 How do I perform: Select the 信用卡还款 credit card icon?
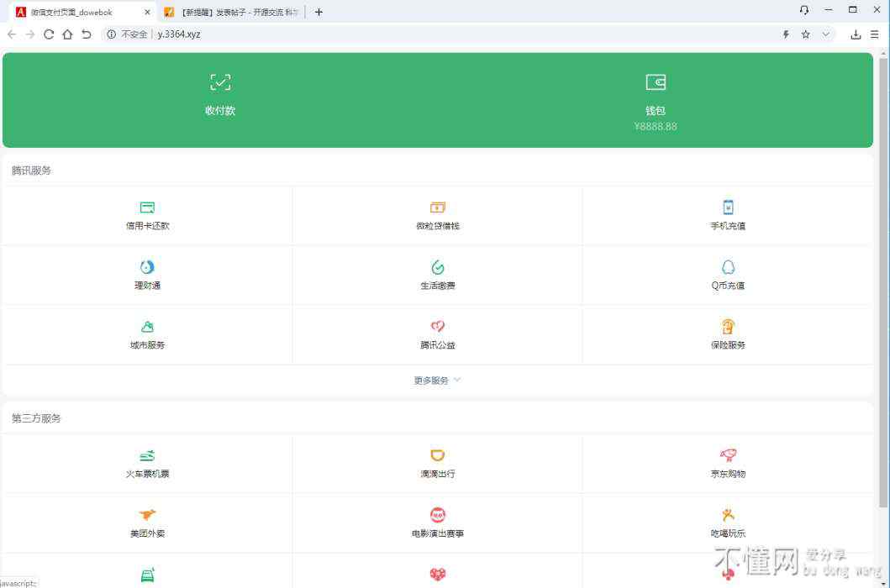pos(147,207)
